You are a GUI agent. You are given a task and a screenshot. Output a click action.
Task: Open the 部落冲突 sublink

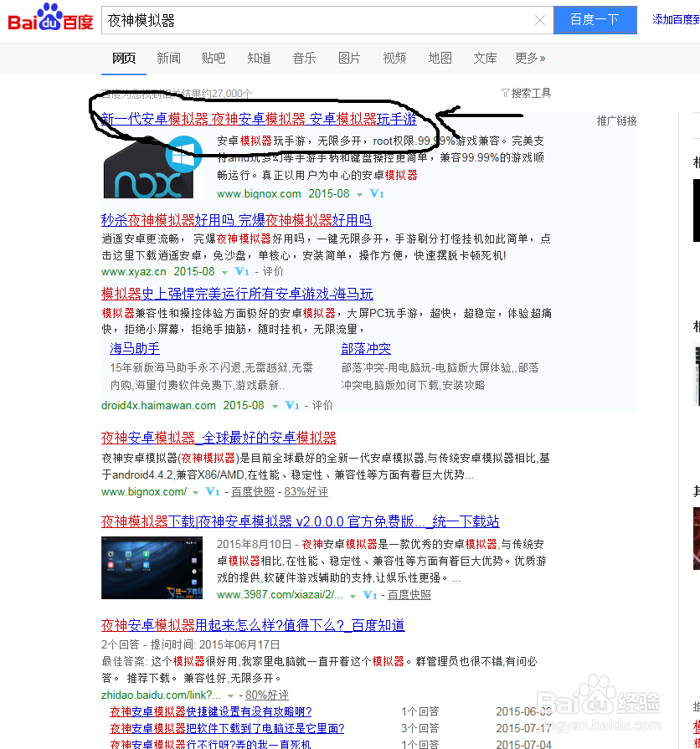point(366,349)
